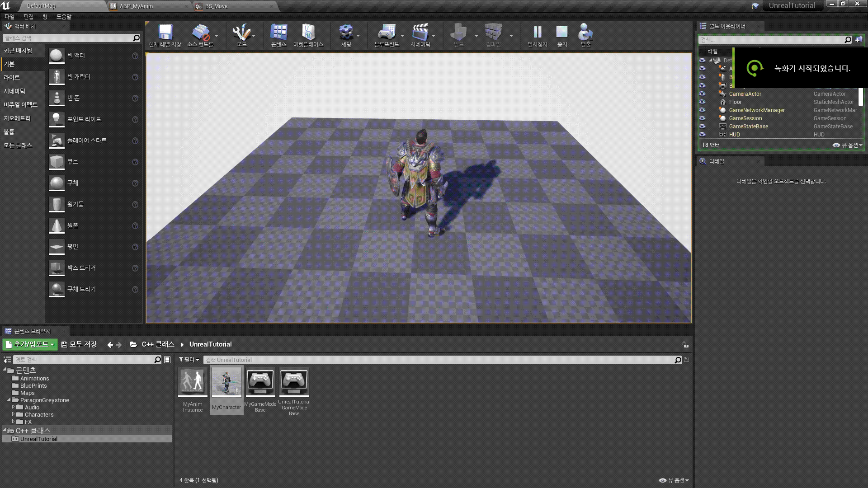This screenshot has height=488, width=868.
Task: Select the 포인트 라이트 placement icon
Action: click(x=57, y=119)
